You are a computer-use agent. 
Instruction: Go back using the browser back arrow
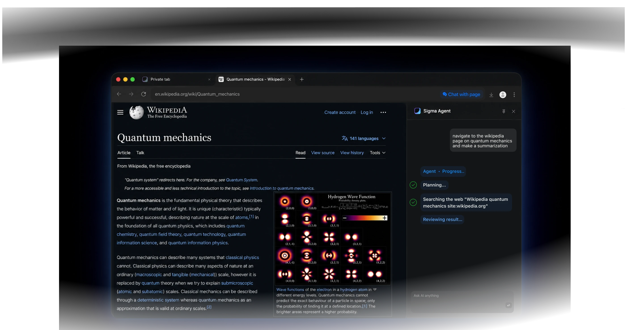[119, 94]
